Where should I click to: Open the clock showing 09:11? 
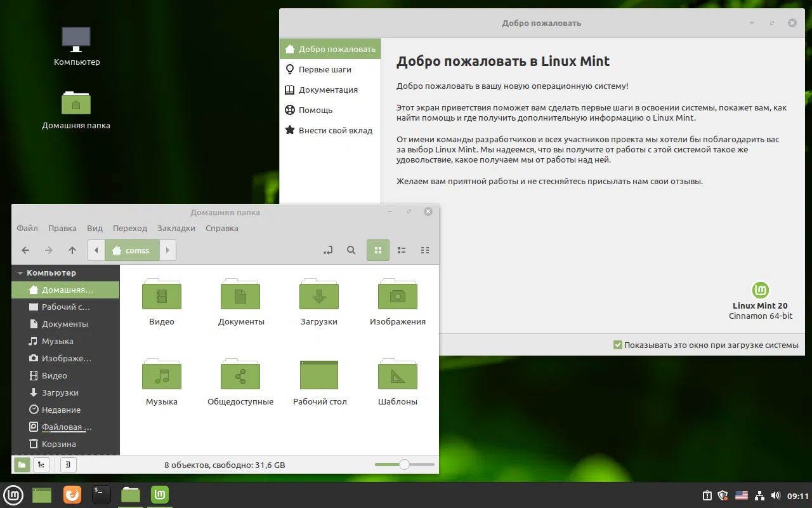[x=798, y=495]
